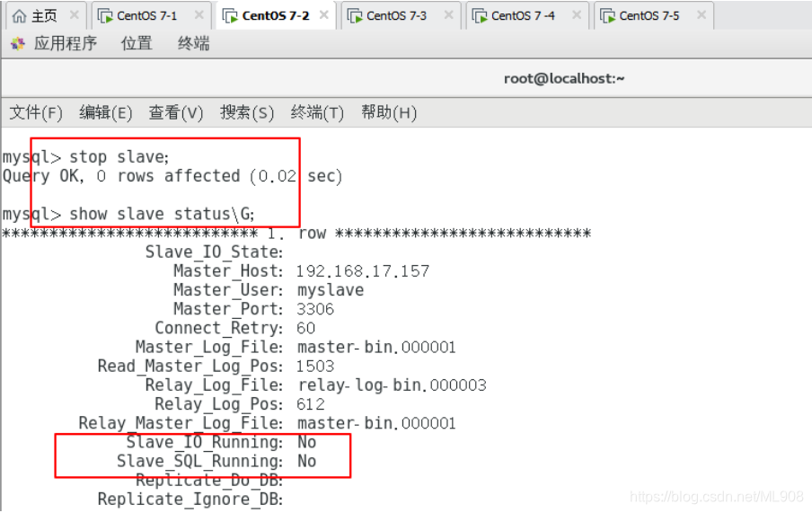Click the home icon on 主页 tab
Screen dimensions: 812x513
pos(19,16)
